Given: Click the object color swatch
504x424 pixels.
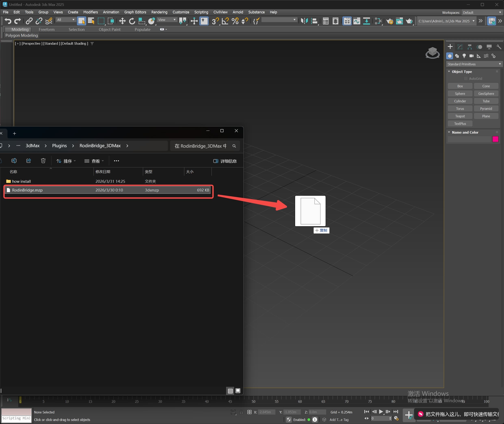Looking at the screenshot, I should [x=495, y=139].
